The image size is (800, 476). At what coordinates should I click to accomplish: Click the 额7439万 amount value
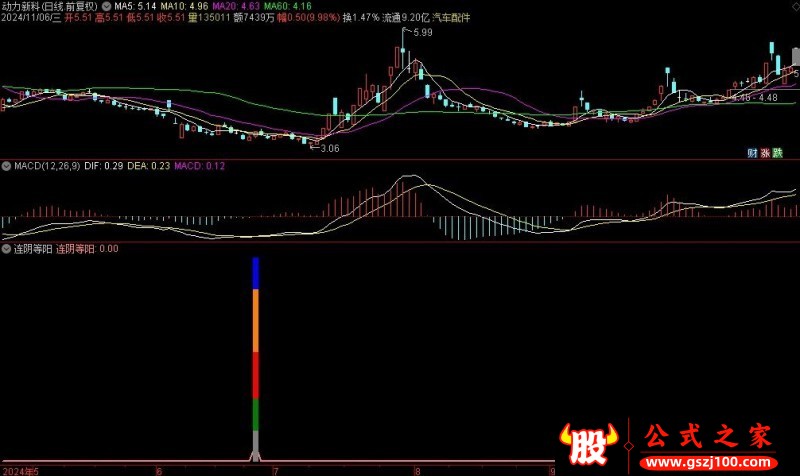click(254, 18)
